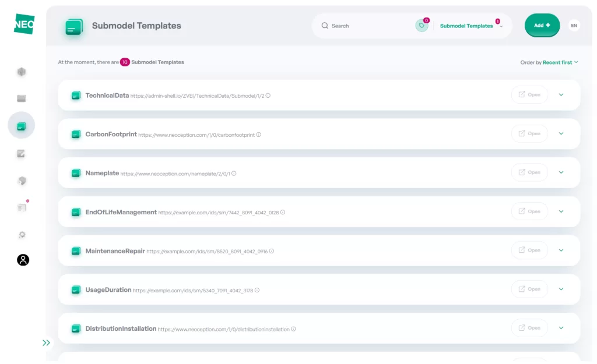The height and width of the screenshot is (364, 597).
Task: Click the UsageDuration info icon
Action: tap(257, 290)
